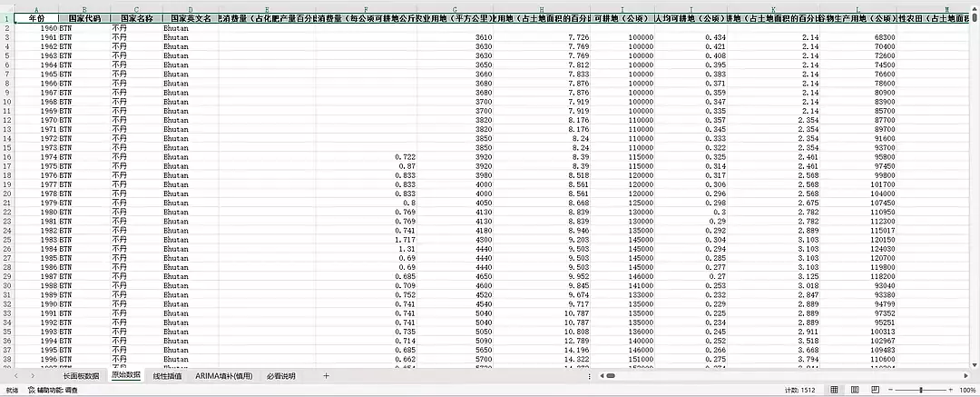Click cell with value 68300
980x397 pixels.
point(857,37)
